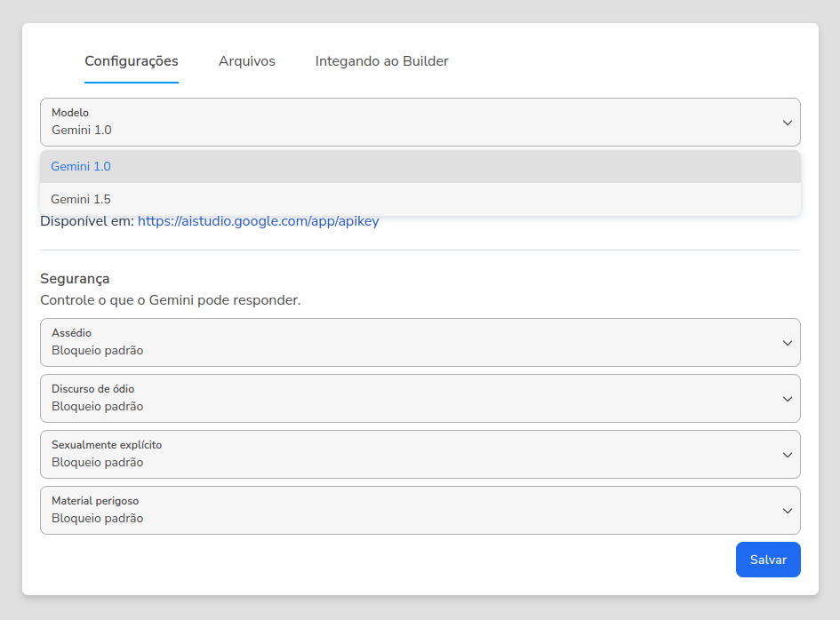
Task: Collapse the Modelo dropdown field
Action: pos(420,122)
